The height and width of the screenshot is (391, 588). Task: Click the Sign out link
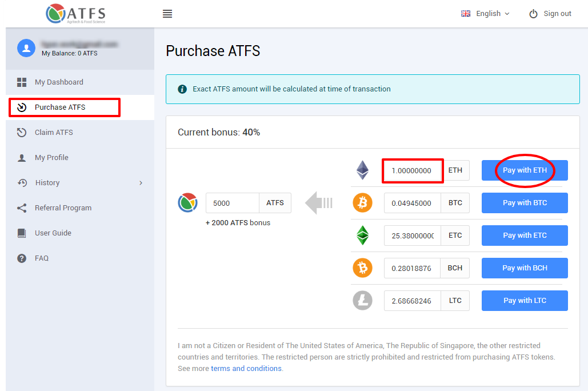[557, 14]
